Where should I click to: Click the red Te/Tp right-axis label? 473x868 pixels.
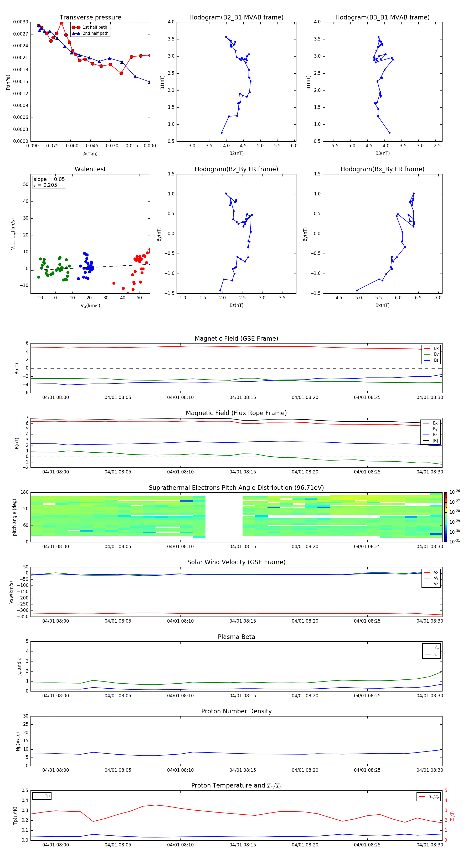pos(452,816)
